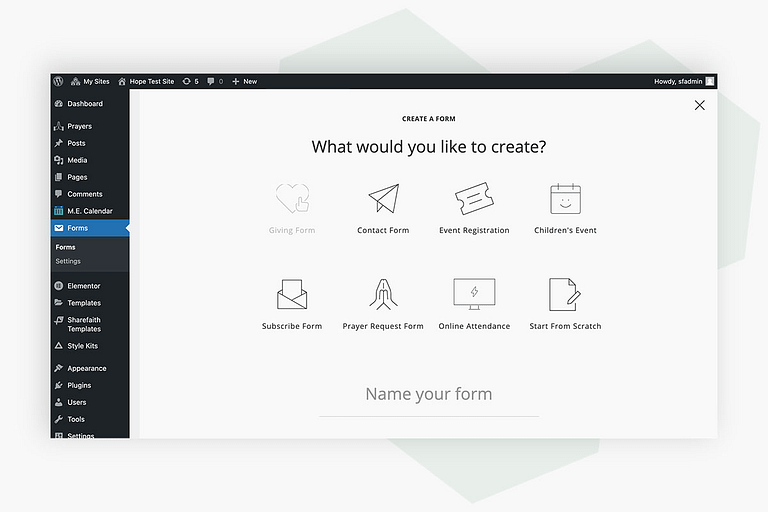Click the Start From Scratch document icon
This screenshot has height=512, width=768.
(565, 294)
